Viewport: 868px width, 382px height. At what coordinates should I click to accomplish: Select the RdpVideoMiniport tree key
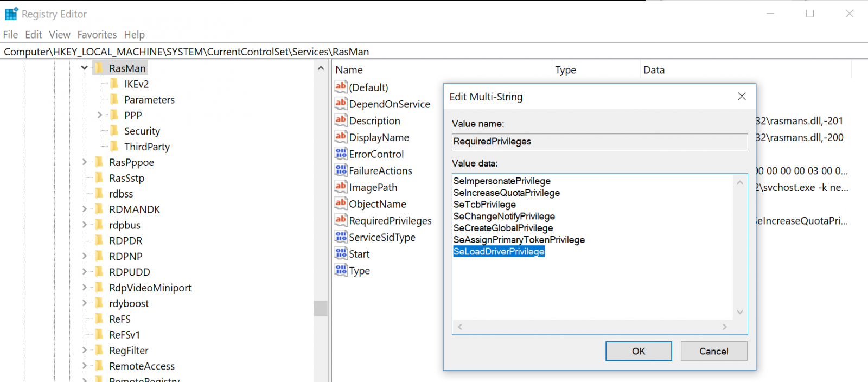point(150,288)
